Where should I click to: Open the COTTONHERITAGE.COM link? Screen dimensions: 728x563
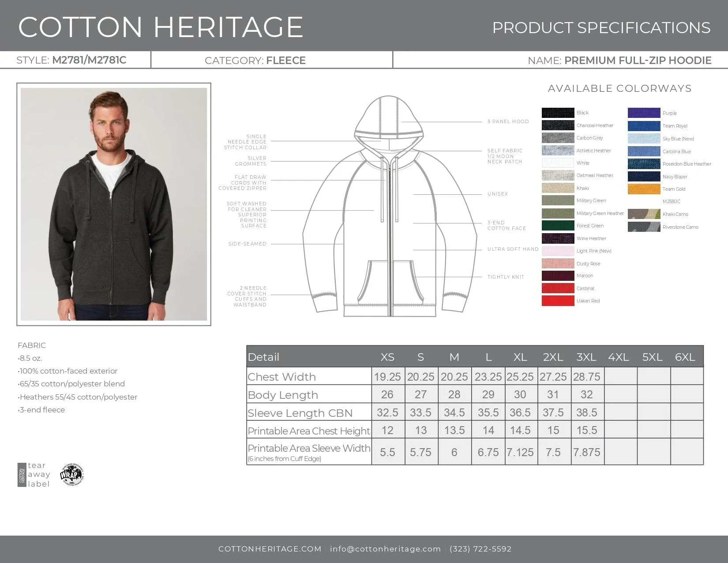270,549
